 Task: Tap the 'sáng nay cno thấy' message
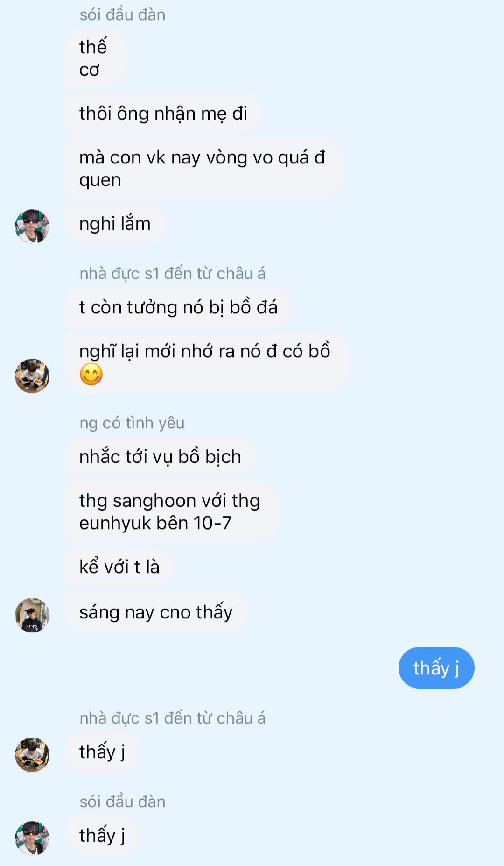(156, 612)
